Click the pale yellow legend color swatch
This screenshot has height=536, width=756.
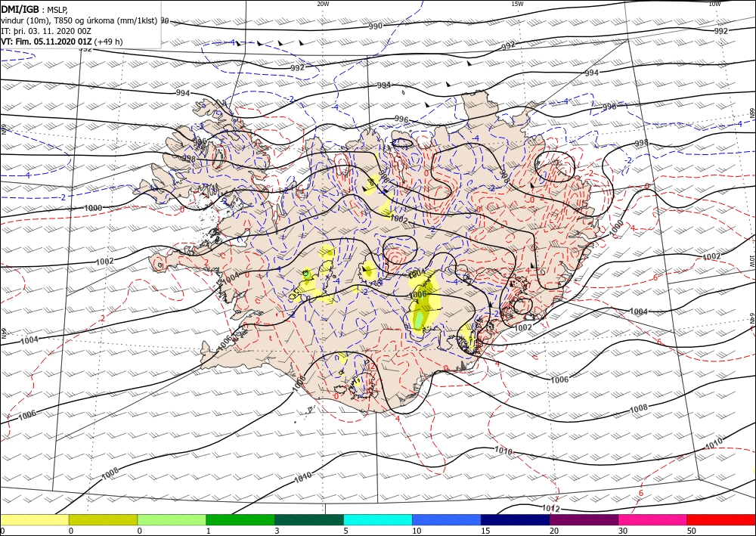[x=34, y=519]
